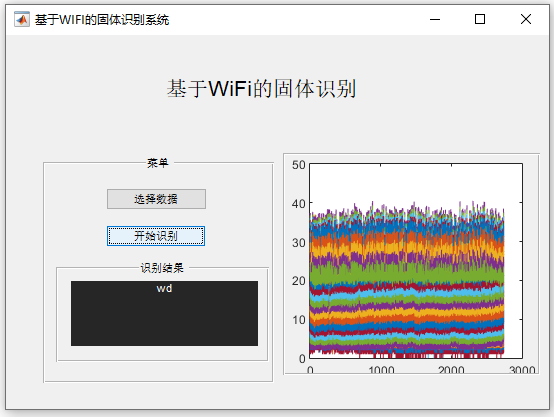Click the y-axis label 50
Image resolution: width=554 pixels, height=417 pixels.
pyautogui.click(x=299, y=165)
